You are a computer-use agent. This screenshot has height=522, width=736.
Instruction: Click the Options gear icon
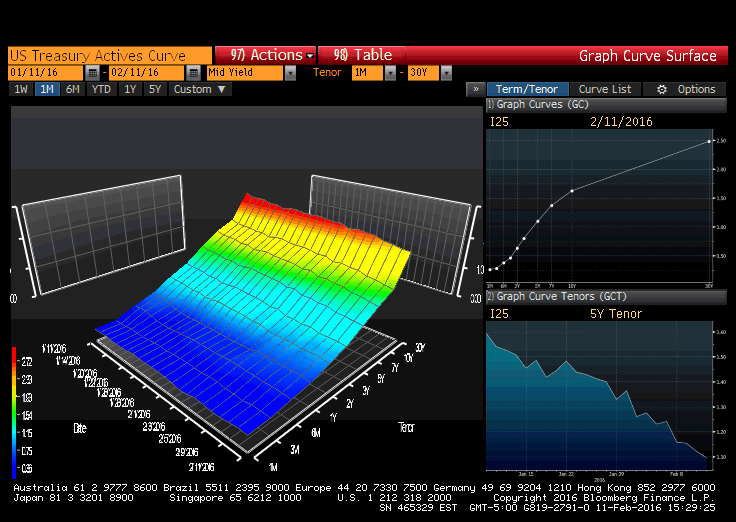661,89
